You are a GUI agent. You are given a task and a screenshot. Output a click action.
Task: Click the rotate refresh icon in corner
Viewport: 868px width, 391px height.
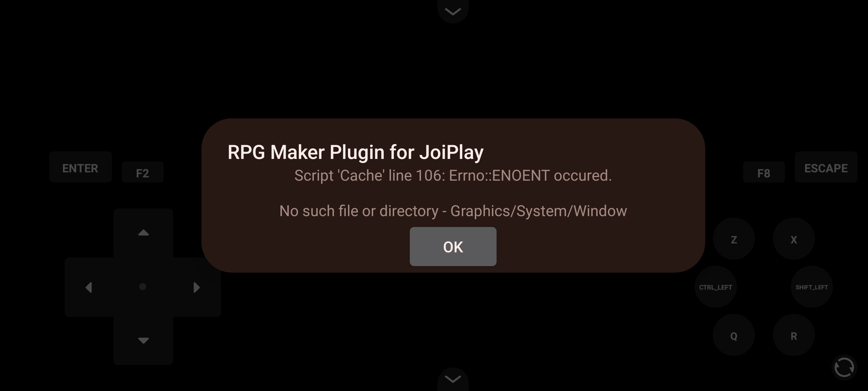point(844,367)
